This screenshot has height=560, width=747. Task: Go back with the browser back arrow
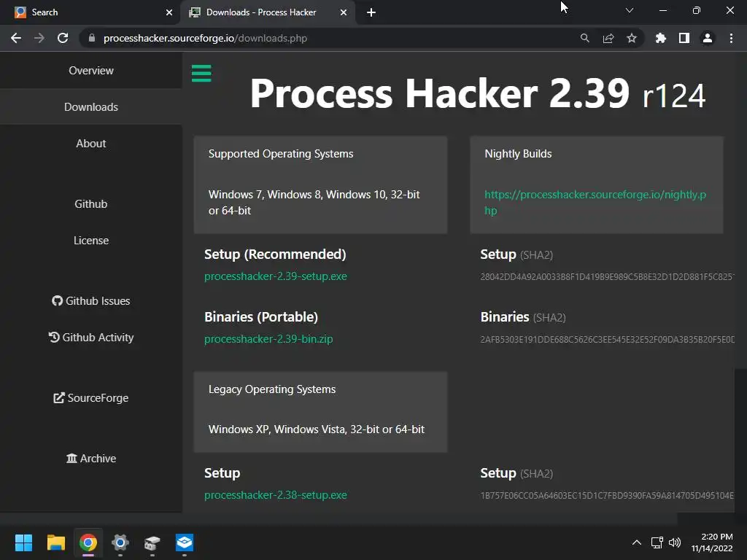coord(16,38)
